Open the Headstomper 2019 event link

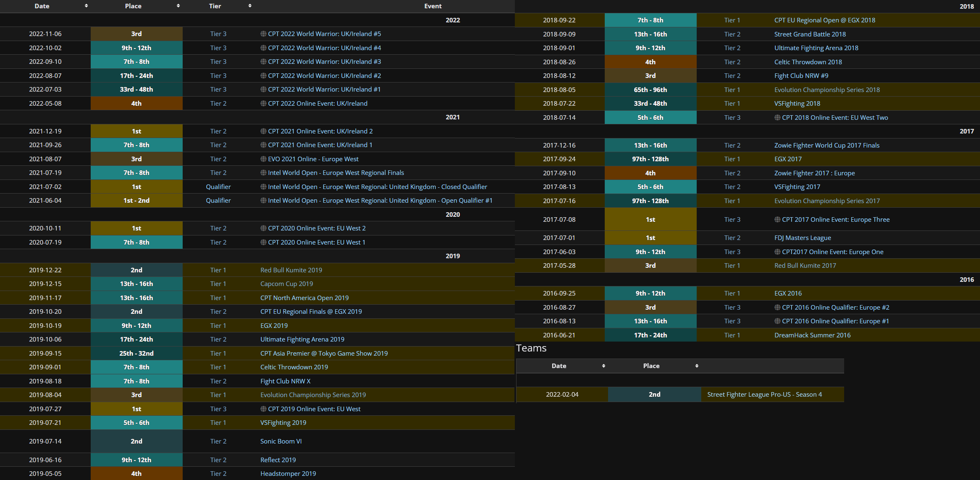pyautogui.click(x=288, y=474)
